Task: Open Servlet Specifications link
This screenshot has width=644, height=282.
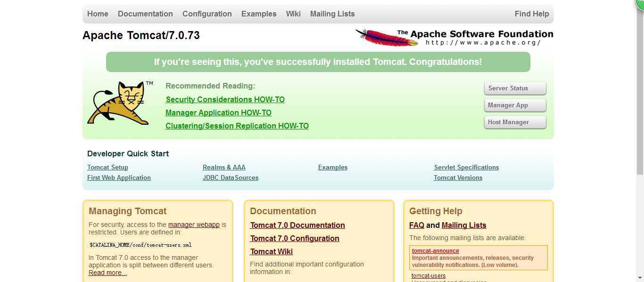Action: [x=466, y=167]
